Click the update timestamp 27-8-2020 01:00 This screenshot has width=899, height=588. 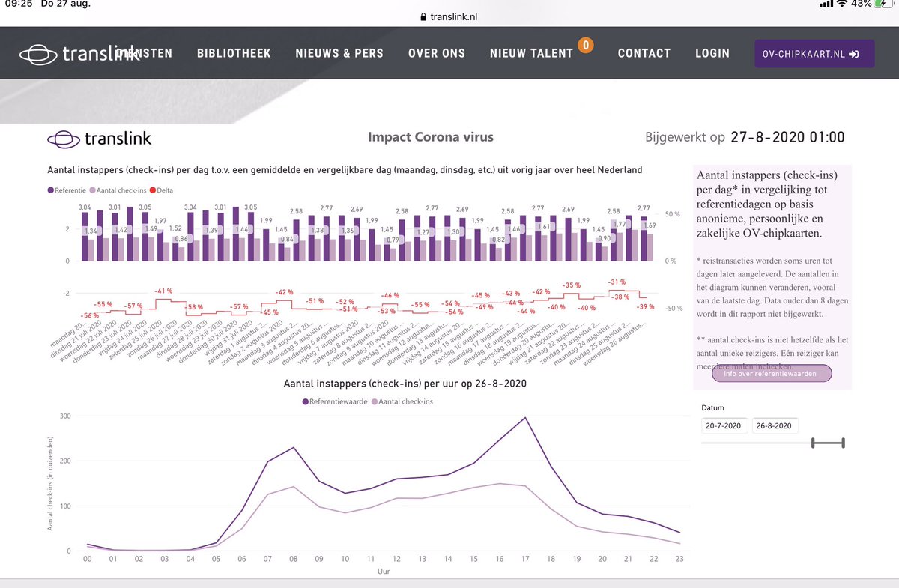787,137
